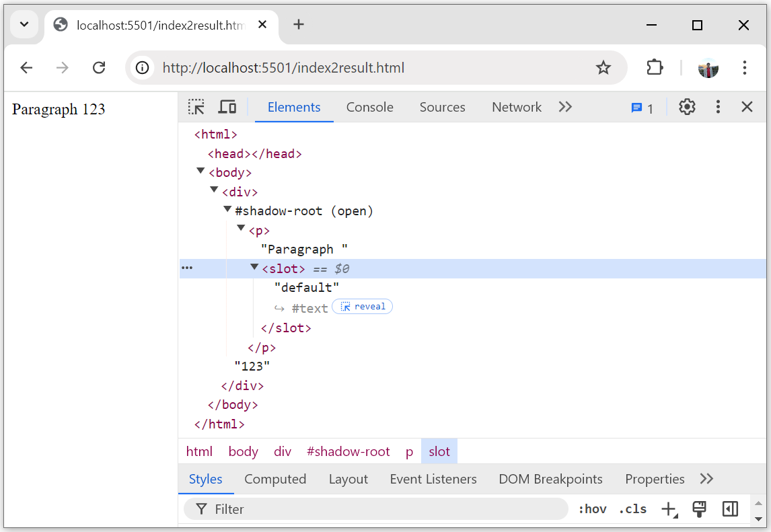Reload the current page

coord(98,67)
